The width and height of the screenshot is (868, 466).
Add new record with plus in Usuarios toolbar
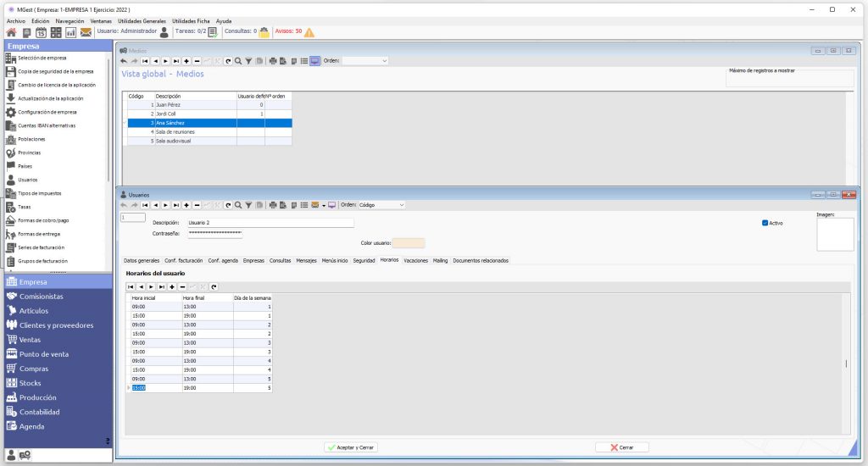[x=186, y=205]
